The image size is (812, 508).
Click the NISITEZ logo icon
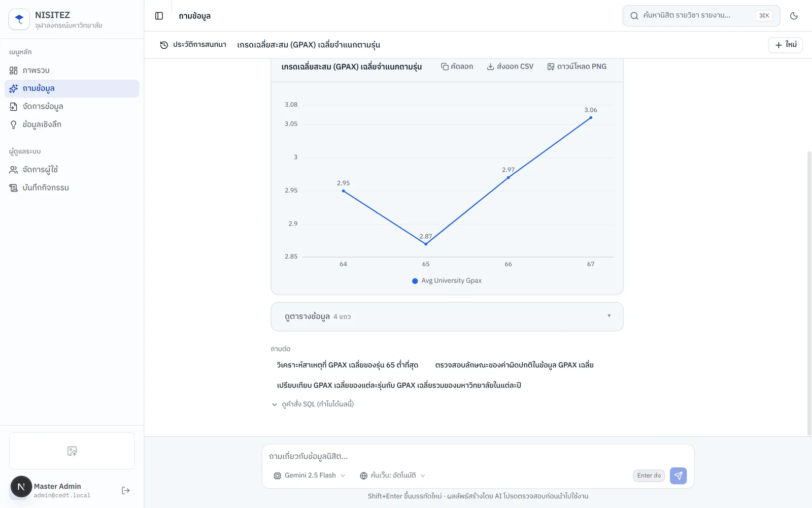click(x=19, y=19)
